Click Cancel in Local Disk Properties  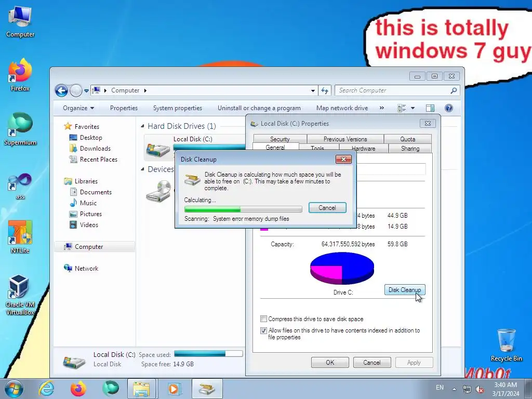coord(372,362)
